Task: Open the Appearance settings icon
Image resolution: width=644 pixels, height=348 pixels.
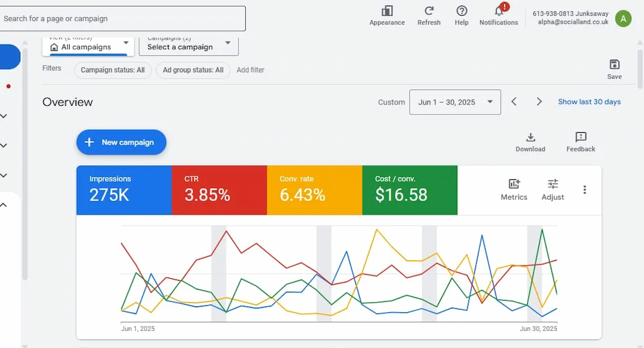Action: [x=387, y=11]
